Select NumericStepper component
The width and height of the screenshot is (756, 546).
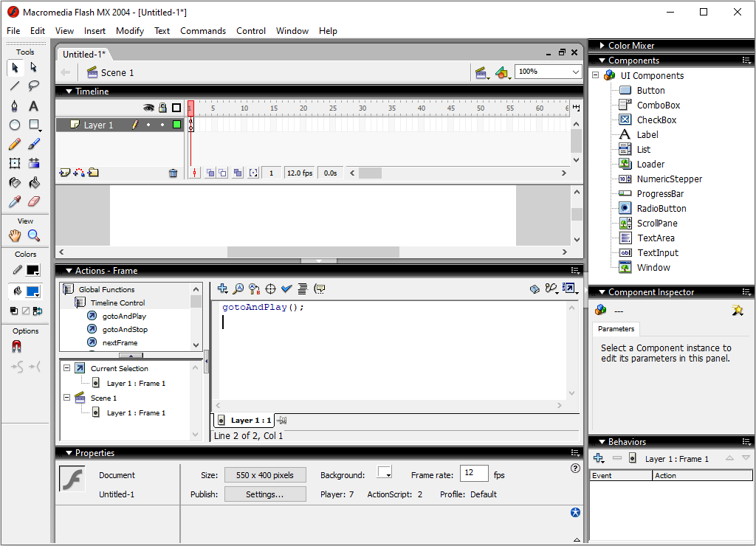coord(669,179)
